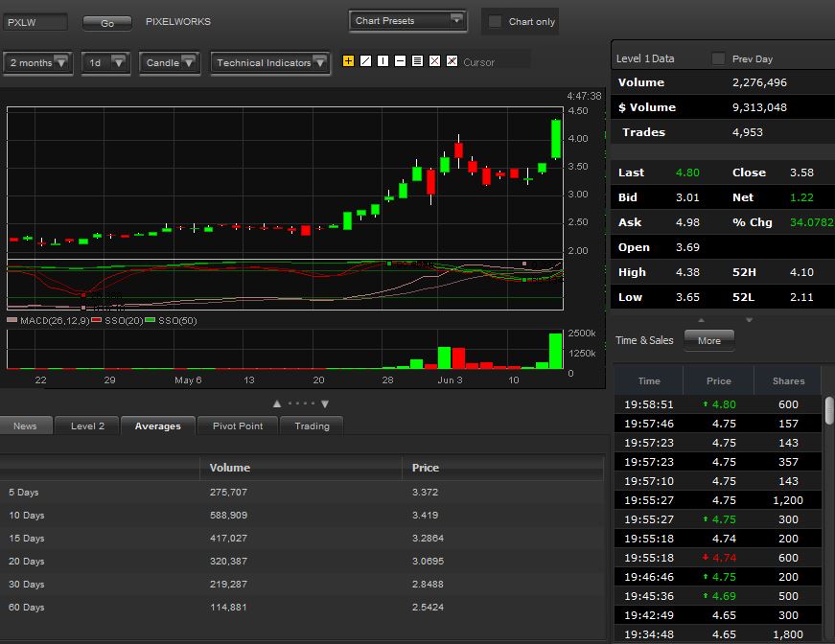This screenshot has width=835, height=644.
Task: Click the 5 Days averages row label
Action: [24, 493]
